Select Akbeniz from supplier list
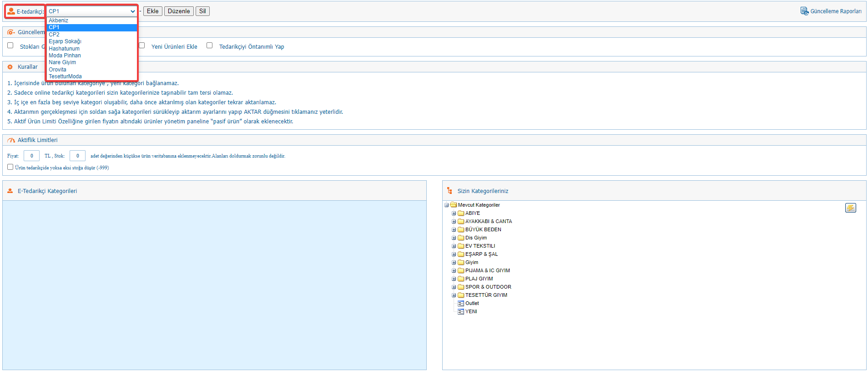The width and height of the screenshot is (868, 371). tap(92, 20)
